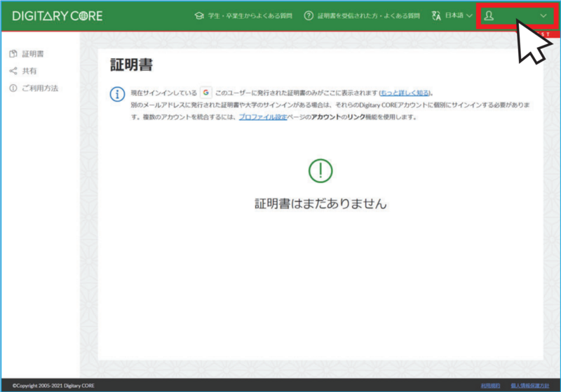The height and width of the screenshot is (392, 561).
Task: Click the language translation icon
Action: [x=437, y=16]
